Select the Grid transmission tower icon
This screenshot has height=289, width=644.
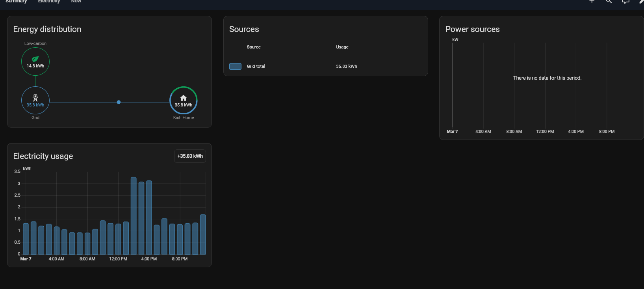pyautogui.click(x=35, y=98)
